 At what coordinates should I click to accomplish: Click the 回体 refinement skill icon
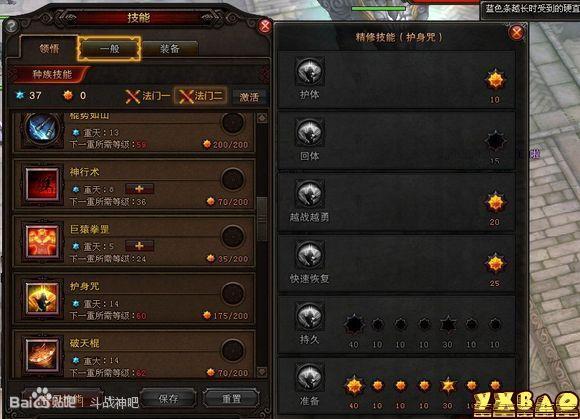(x=310, y=132)
